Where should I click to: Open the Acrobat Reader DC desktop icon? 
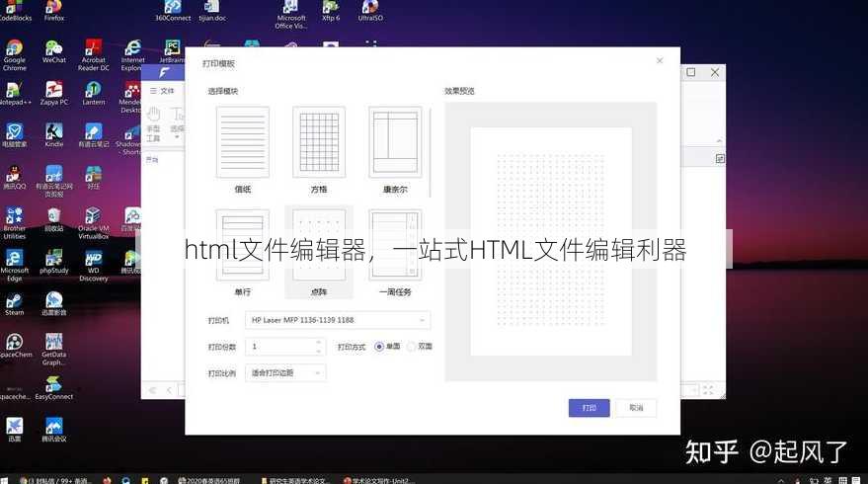94,55
